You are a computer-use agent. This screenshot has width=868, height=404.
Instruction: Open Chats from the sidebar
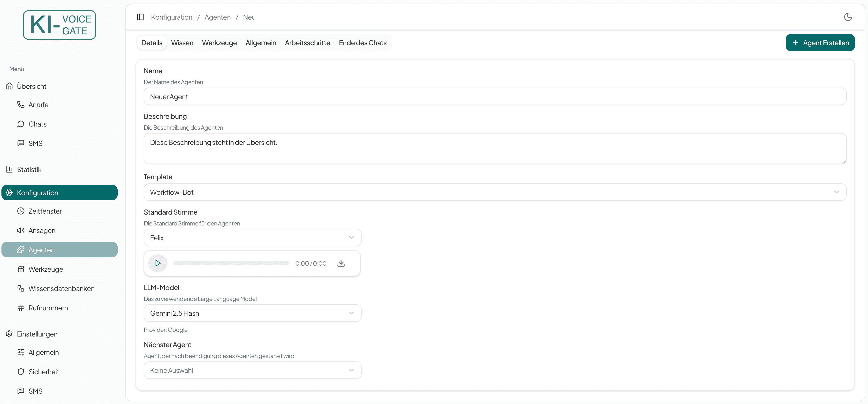38,124
